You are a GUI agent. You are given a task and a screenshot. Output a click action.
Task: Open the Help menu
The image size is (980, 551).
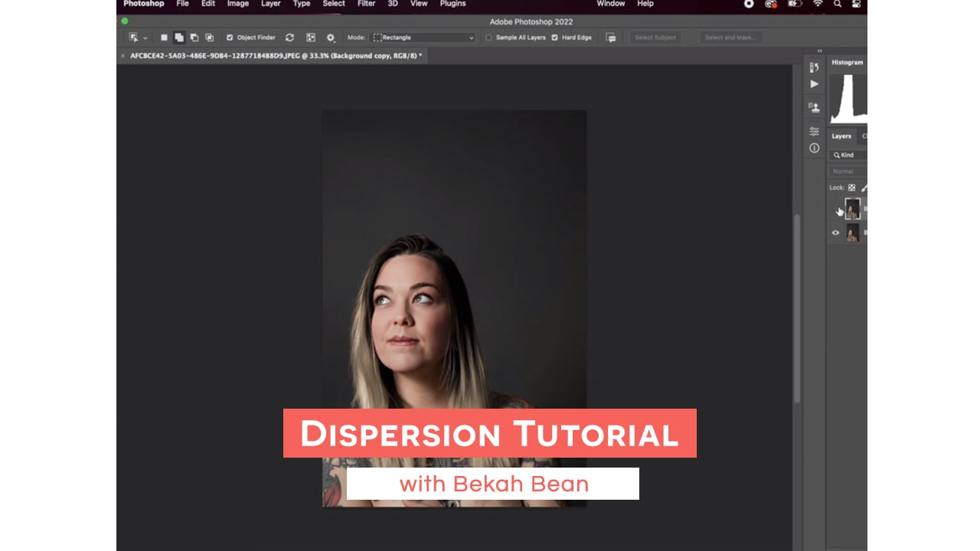pyautogui.click(x=645, y=4)
